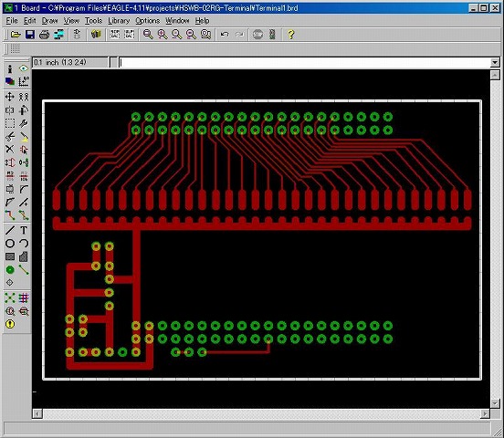Toggle the grid settings button
This screenshot has height=438, width=504.
point(15,49)
